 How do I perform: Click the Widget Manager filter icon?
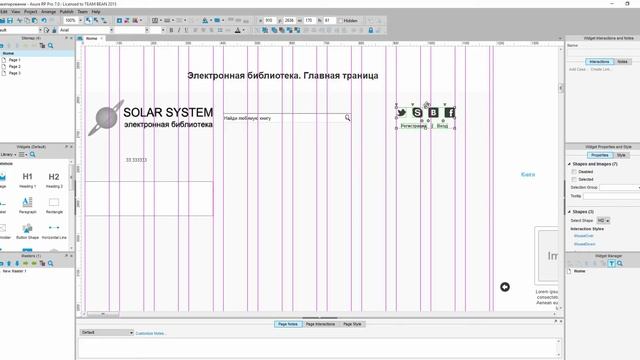tap(612, 264)
